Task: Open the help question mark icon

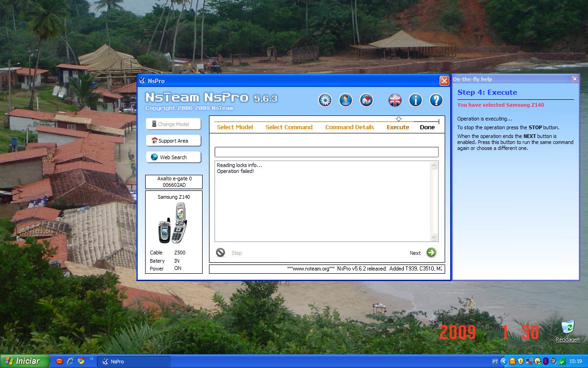Action: point(436,100)
